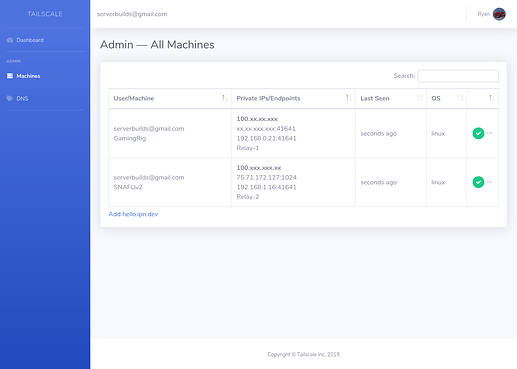Click the Copyright Tailscale Inc. 2019 footer
This screenshot has height=369, width=517.
click(x=303, y=354)
